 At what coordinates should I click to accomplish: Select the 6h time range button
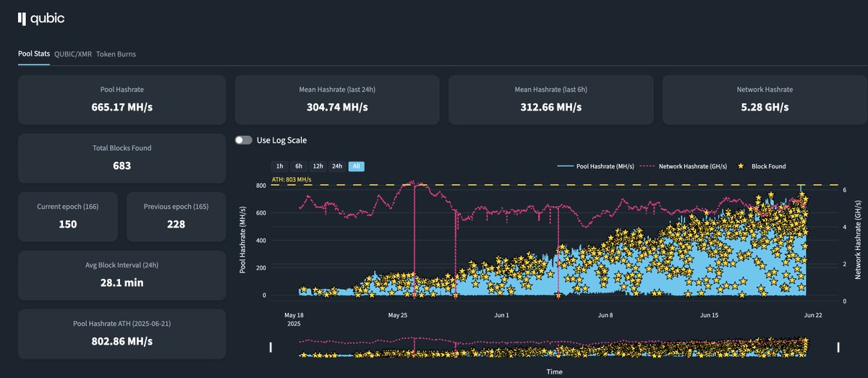point(299,166)
